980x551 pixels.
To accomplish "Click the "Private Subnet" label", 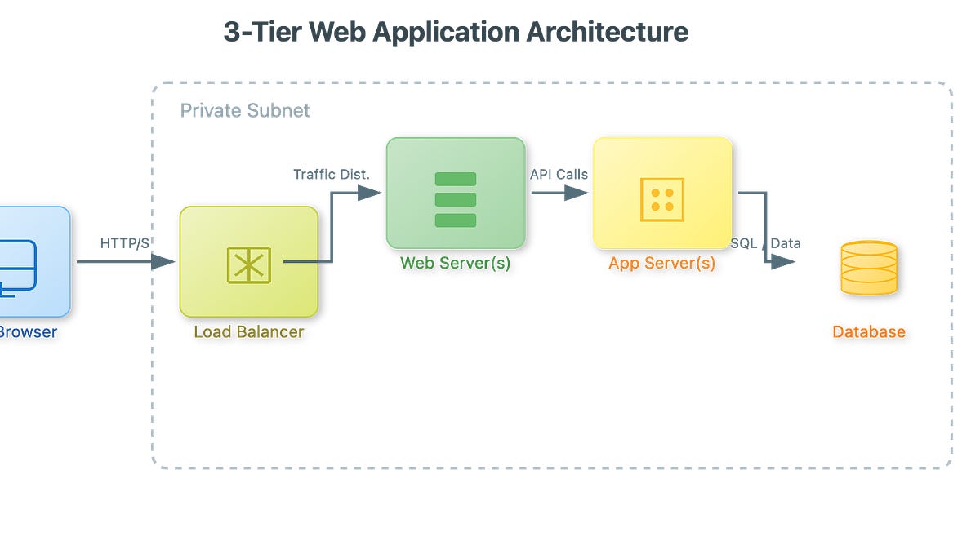I will click(x=245, y=110).
